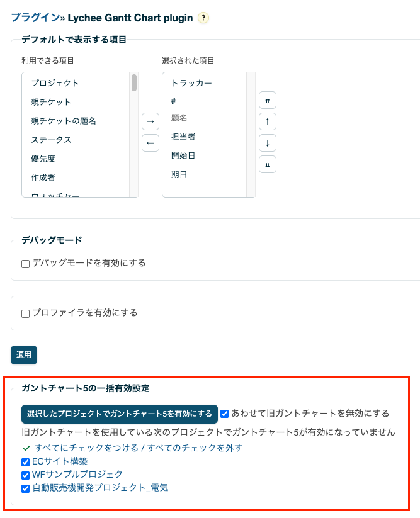420x518 pixels.
Task: Uncheck the WFサンプルプロジェク checkbox
Action: point(26,475)
